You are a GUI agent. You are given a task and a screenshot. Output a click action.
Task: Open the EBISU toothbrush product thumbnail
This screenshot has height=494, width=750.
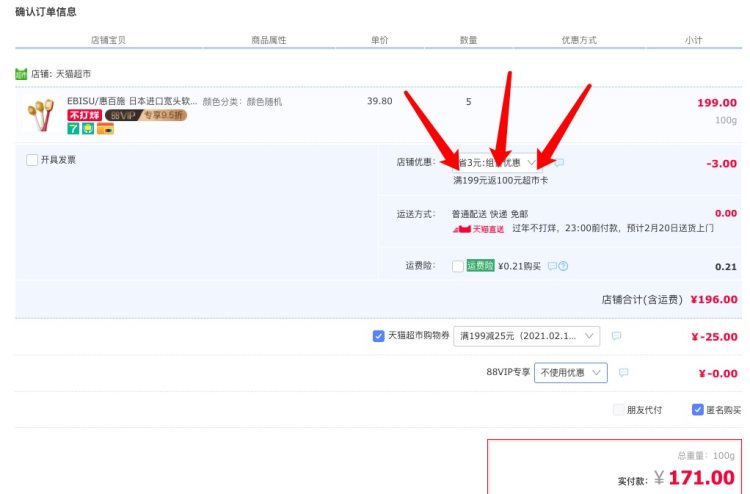[41, 115]
